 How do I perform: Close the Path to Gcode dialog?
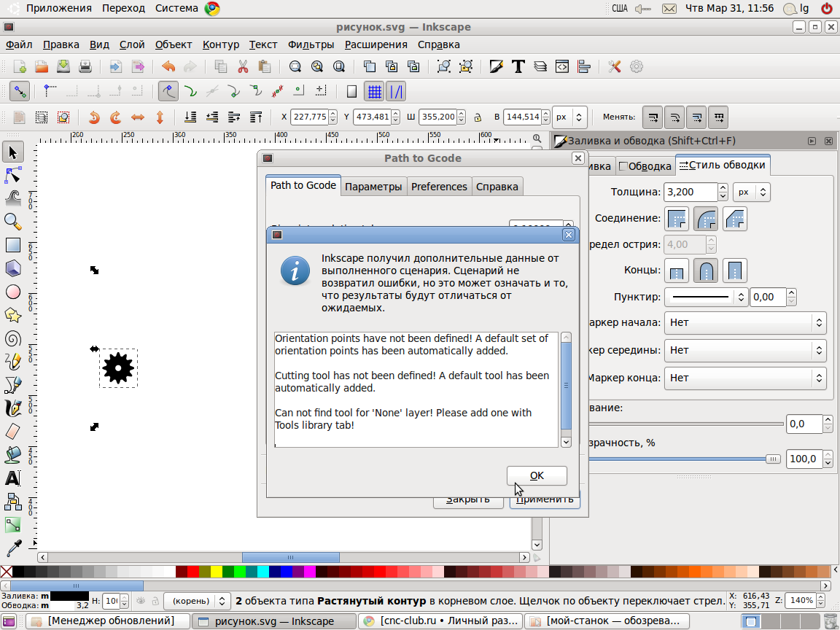point(577,158)
